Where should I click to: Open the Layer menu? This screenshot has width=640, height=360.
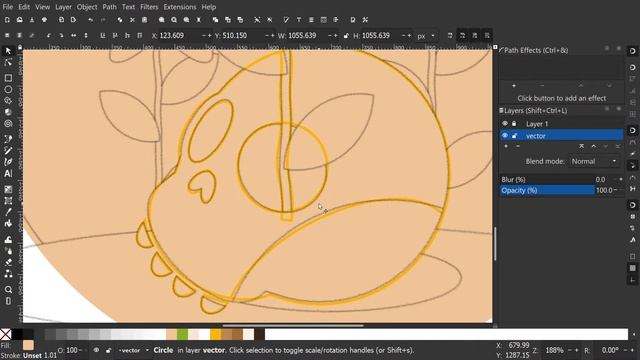[x=63, y=7]
